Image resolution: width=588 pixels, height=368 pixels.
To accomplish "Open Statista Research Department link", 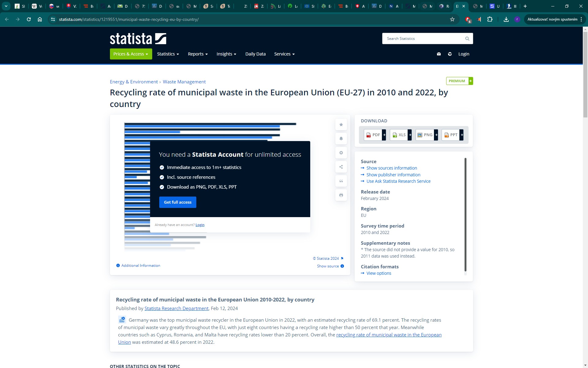I will [x=176, y=309].
